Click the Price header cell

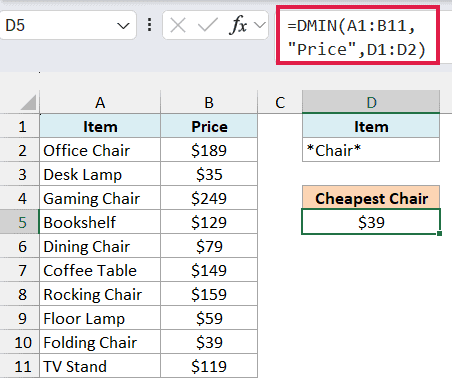point(209,126)
